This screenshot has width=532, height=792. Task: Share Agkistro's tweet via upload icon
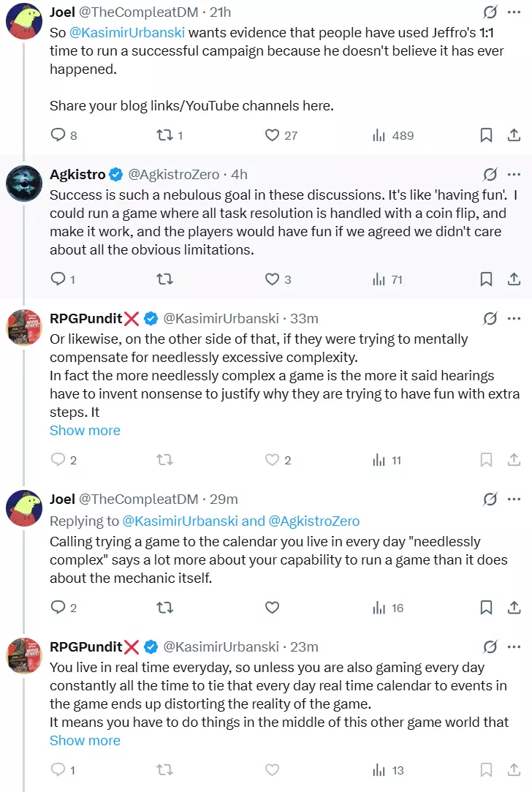[x=514, y=279]
